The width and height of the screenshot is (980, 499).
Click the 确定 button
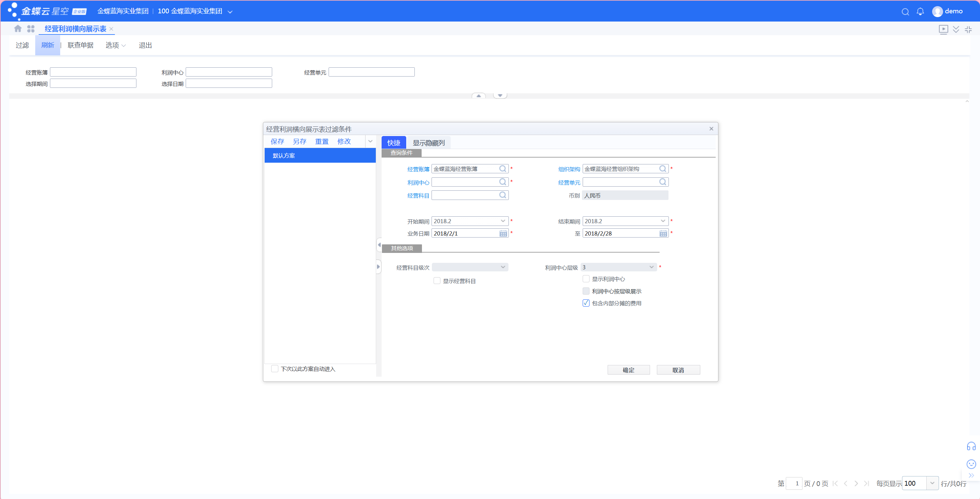(x=628, y=370)
